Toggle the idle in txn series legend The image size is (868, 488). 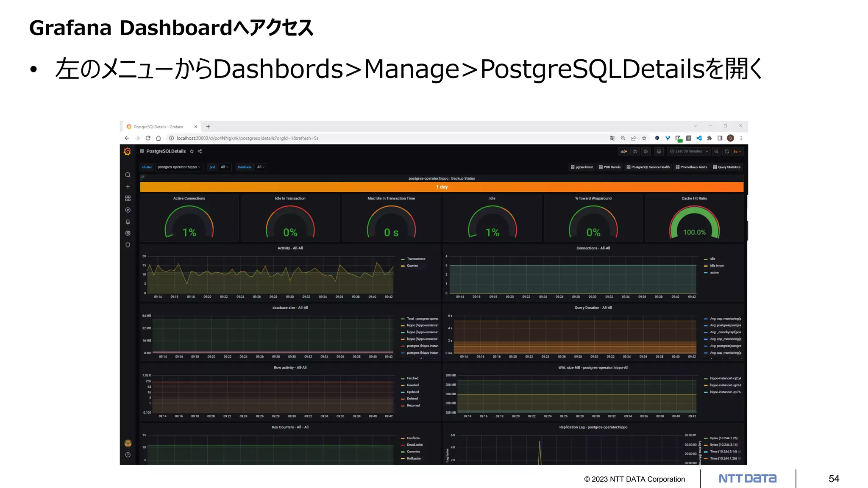coord(717,266)
